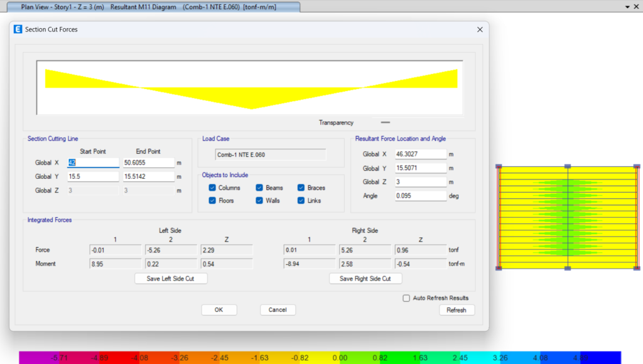
Task: Click the Save Left Side Cut button
Action: (x=171, y=279)
